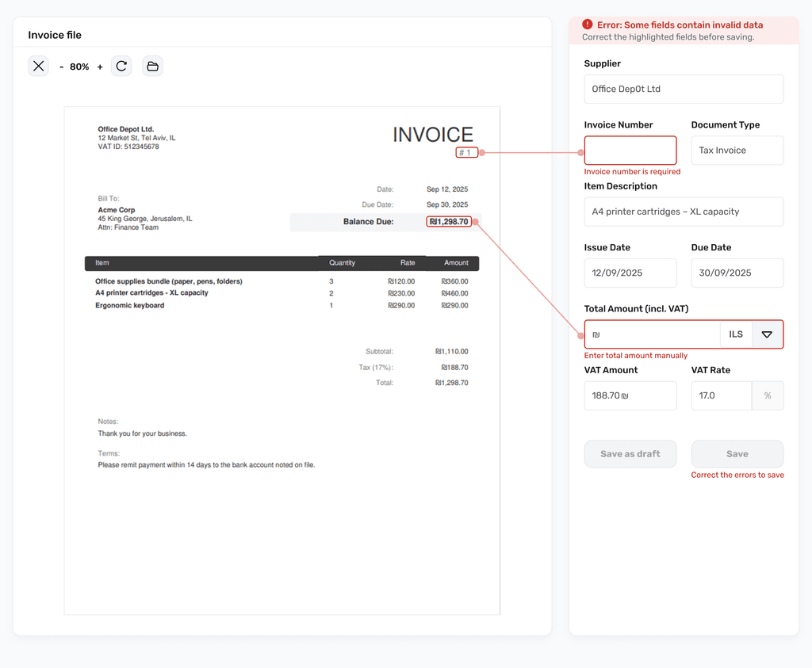This screenshot has width=812, height=668.
Task: Zoom out using the minus icon
Action: click(61, 67)
